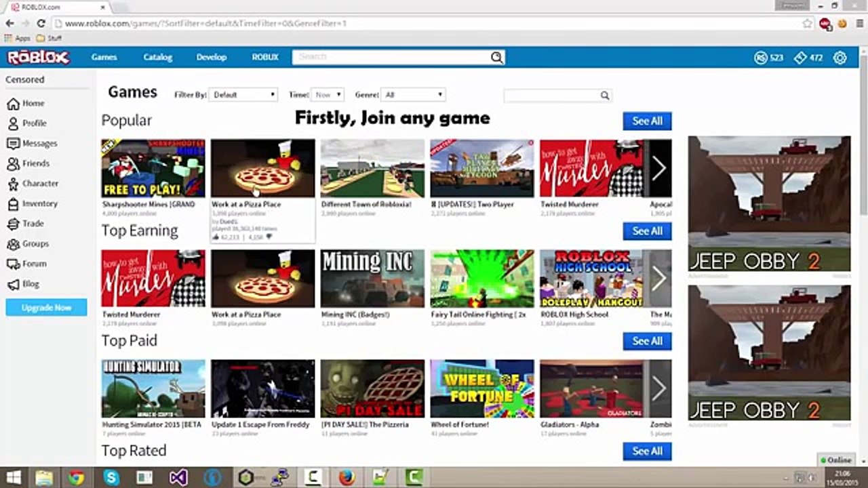Reload the page with the refresh icon

41,23
